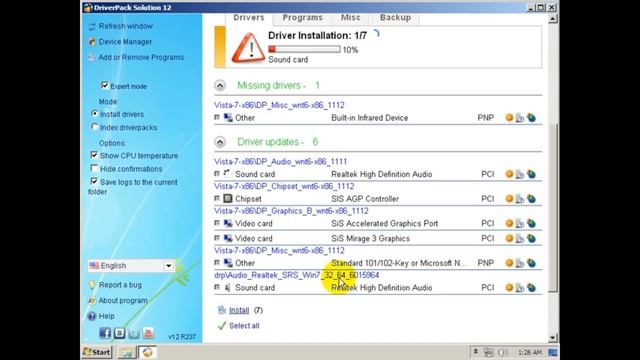Viewport: 640px width, 360px height.
Task: Click the globe icon for Standard 101/102-Key row
Action: pos(531,263)
